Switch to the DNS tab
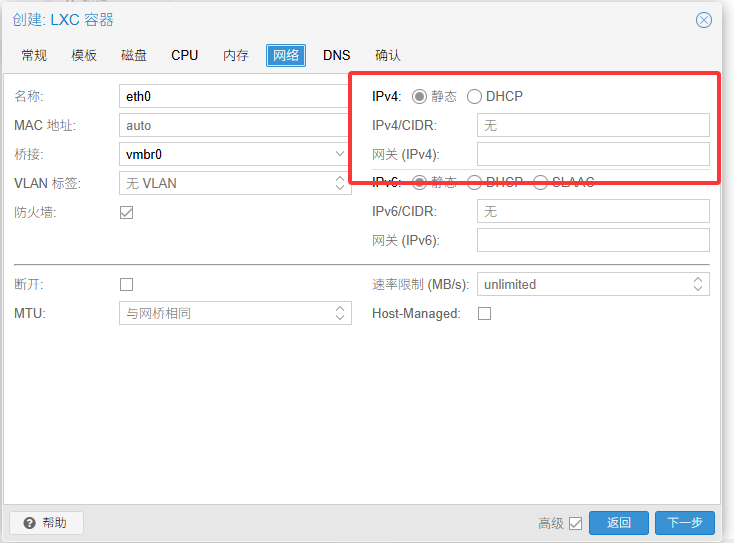 click(x=337, y=56)
